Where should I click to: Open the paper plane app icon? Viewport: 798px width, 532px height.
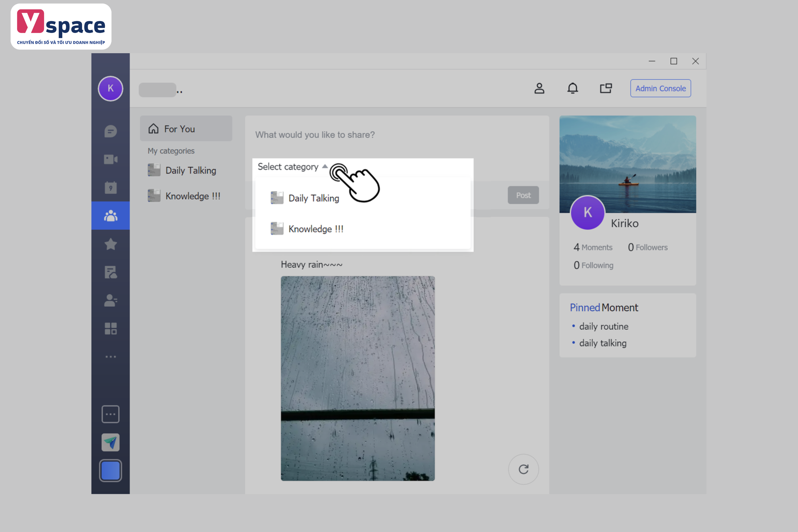[x=111, y=442]
